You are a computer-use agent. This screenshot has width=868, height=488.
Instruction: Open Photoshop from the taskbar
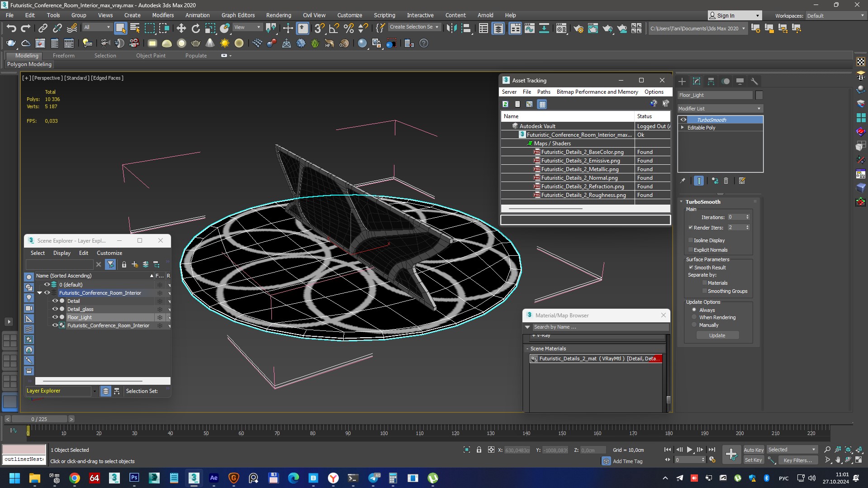(134, 478)
